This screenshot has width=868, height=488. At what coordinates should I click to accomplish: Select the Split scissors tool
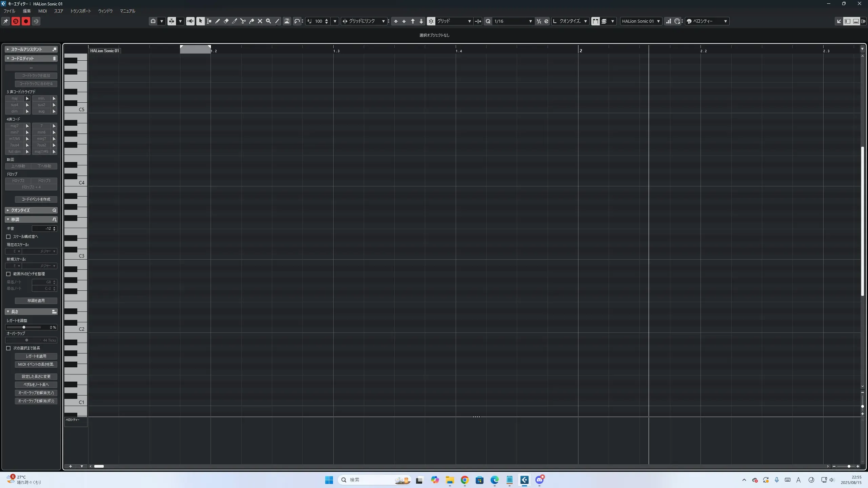tap(243, 21)
